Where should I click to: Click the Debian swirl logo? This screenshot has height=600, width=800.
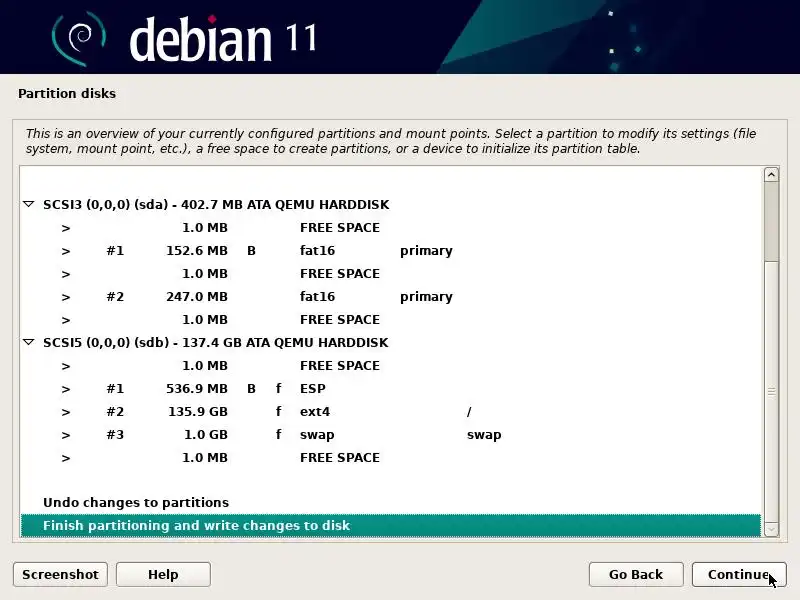(79, 39)
